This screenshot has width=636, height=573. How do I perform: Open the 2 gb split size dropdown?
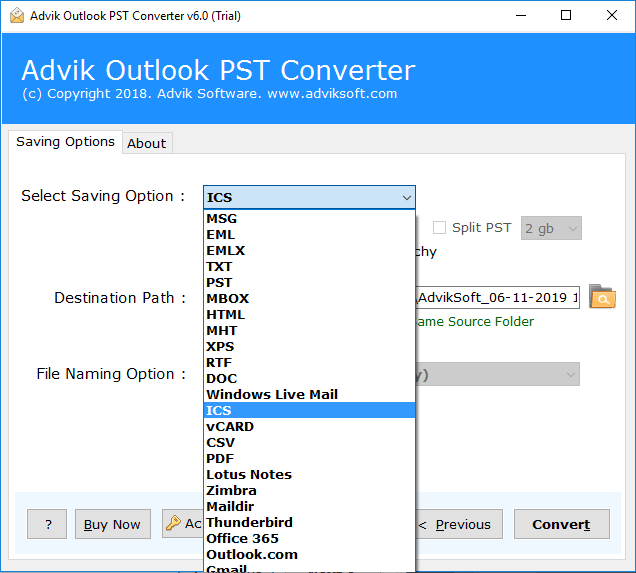551,228
